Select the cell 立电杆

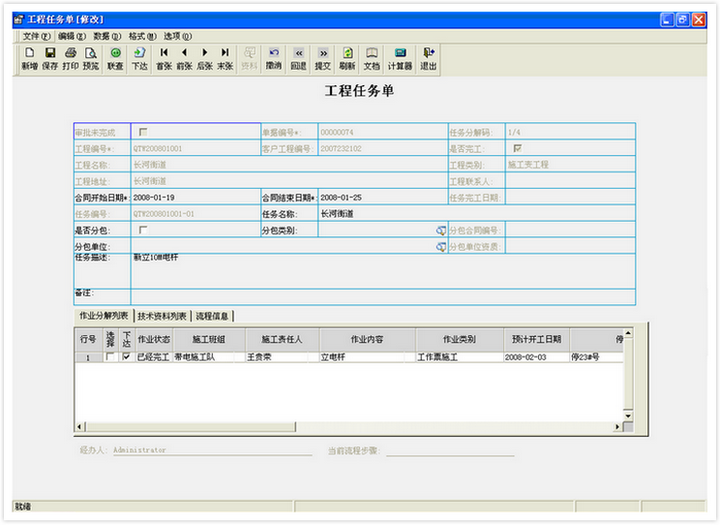[367, 357]
